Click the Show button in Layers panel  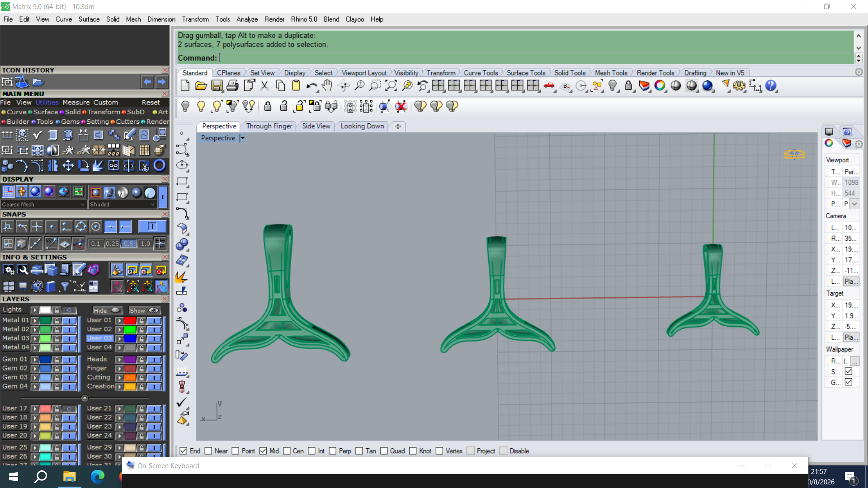point(145,310)
